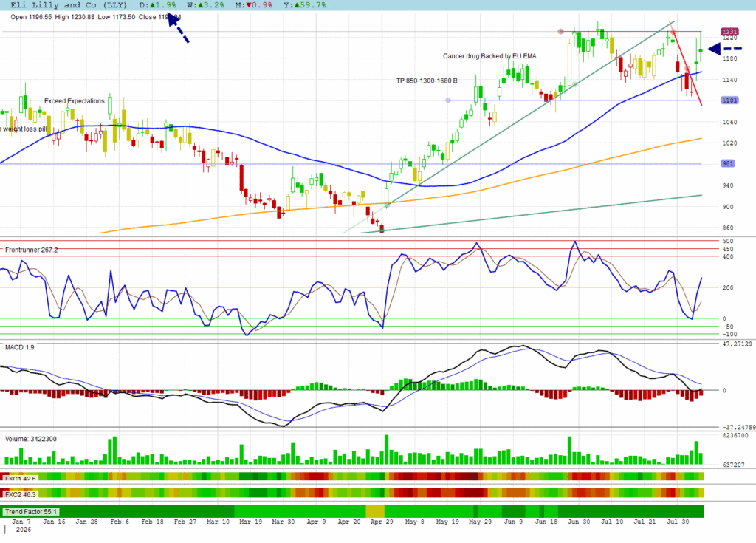Click the 1101 price level tag
Screen dimensions: 756x543
pyautogui.click(x=729, y=100)
